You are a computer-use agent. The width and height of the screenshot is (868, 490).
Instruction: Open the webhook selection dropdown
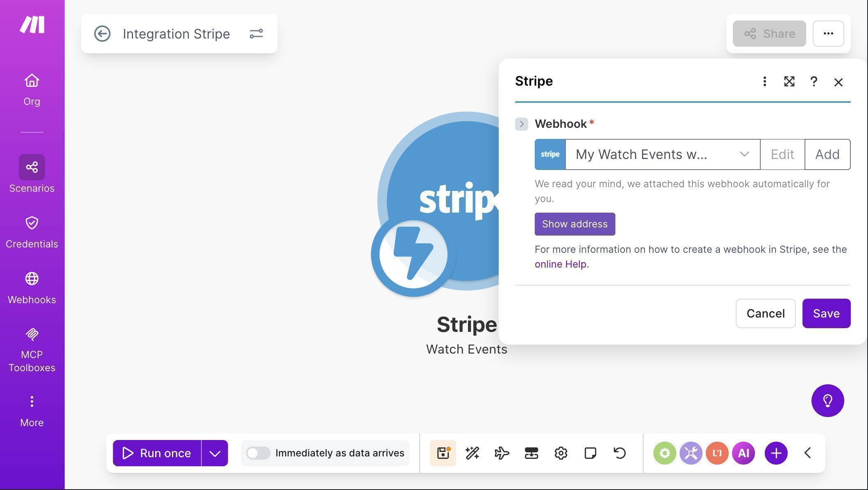point(744,154)
